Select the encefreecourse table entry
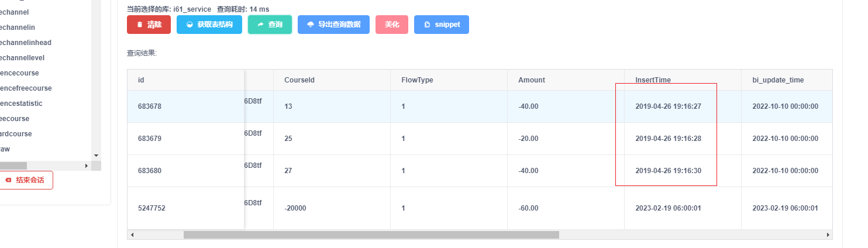The image size is (868, 248). click(25, 88)
